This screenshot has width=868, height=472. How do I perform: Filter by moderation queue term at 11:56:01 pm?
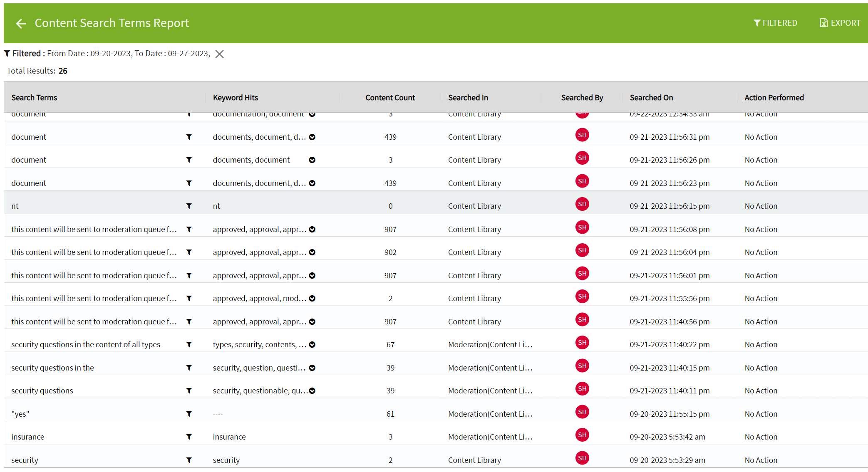189,275
